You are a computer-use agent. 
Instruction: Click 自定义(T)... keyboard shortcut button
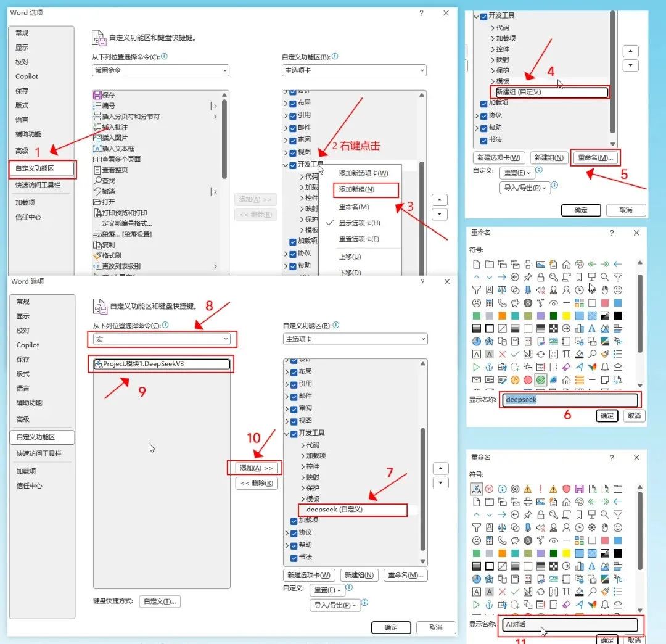coord(160,601)
